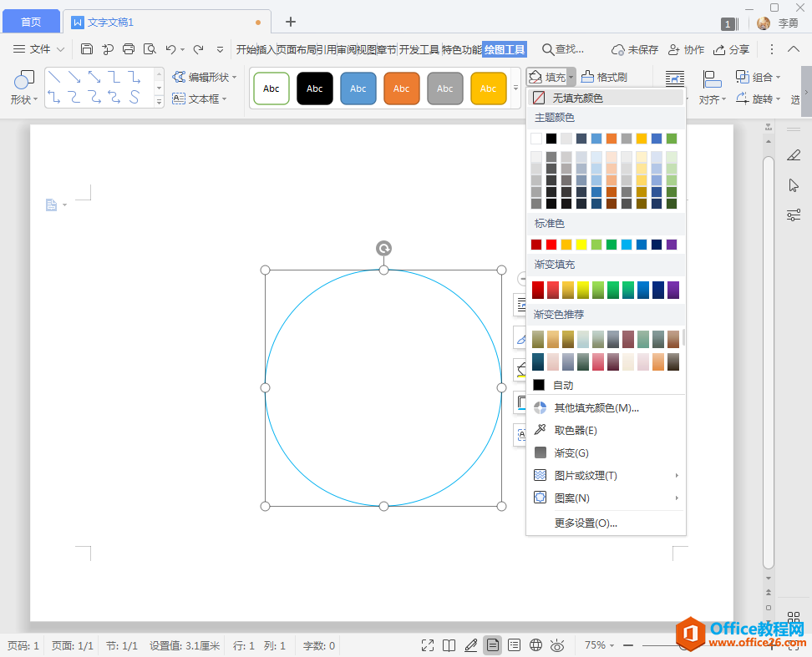Click the 格式刷 format painter
812x657 pixels.
[604, 77]
